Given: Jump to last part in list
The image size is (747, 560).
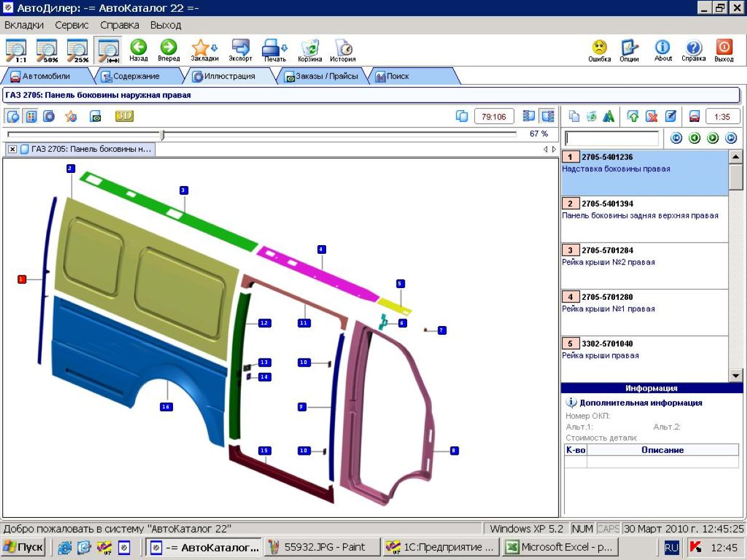Looking at the screenshot, I should [731, 138].
